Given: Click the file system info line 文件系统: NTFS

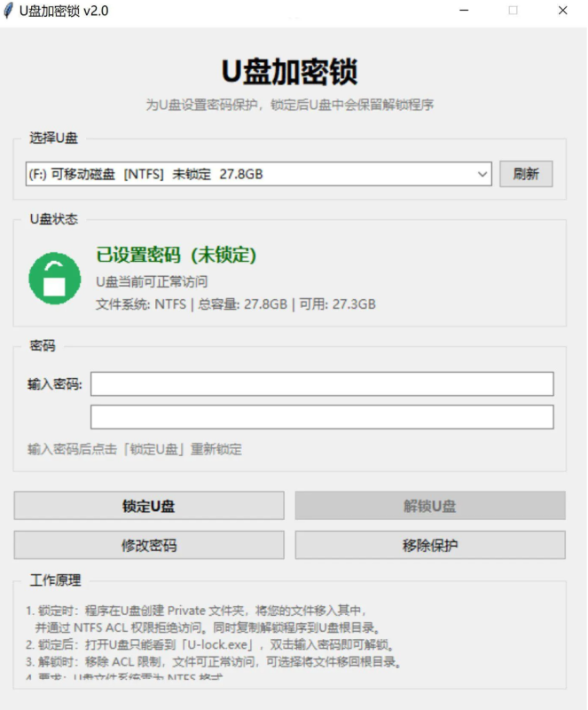Looking at the screenshot, I should tap(235, 304).
